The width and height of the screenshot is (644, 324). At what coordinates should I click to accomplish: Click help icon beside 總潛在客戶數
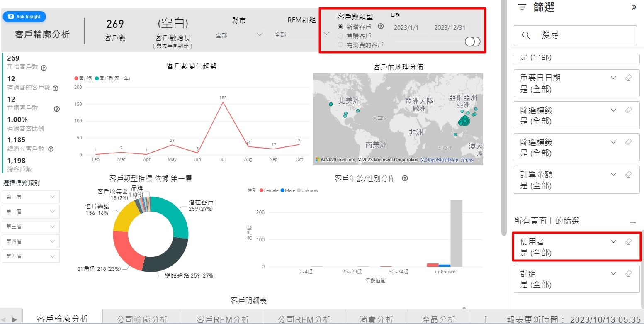pyautogui.click(x=51, y=149)
